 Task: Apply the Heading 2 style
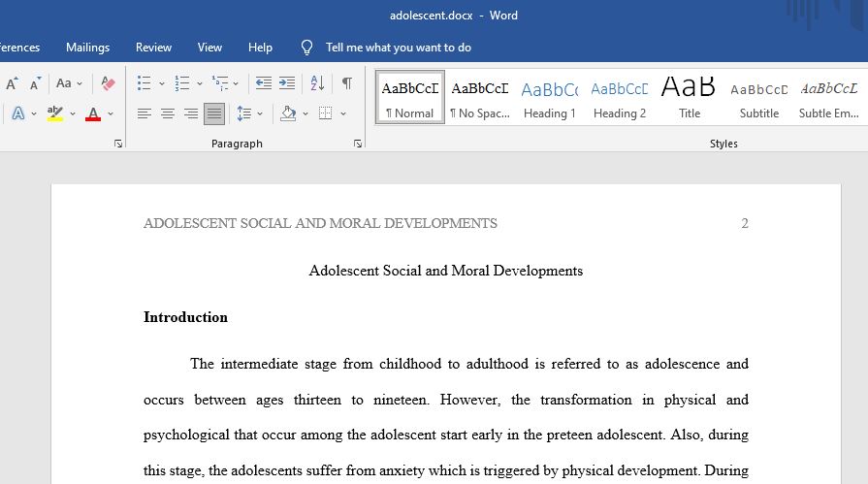[x=620, y=97]
